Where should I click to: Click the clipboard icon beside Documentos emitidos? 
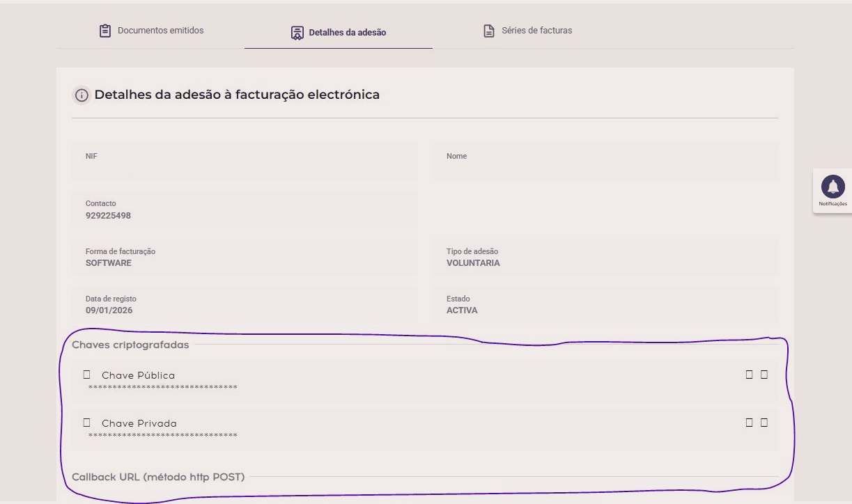105,31
